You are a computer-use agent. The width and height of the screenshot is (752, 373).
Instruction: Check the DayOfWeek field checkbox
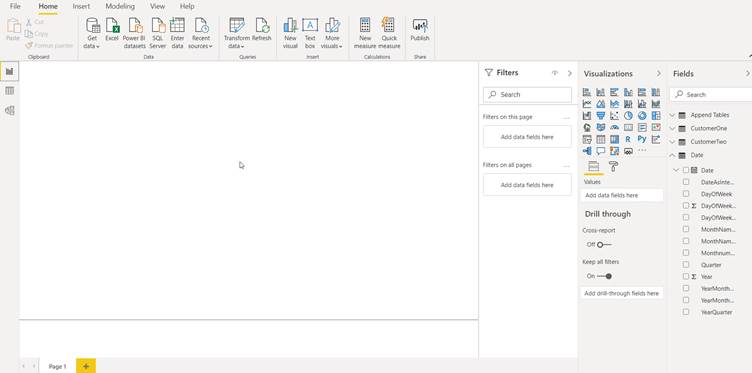pos(686,194)
